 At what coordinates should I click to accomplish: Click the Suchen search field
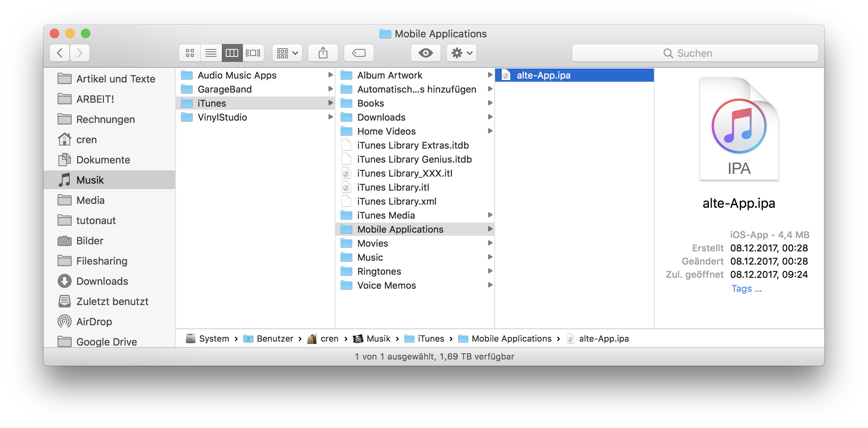[694, 53]
